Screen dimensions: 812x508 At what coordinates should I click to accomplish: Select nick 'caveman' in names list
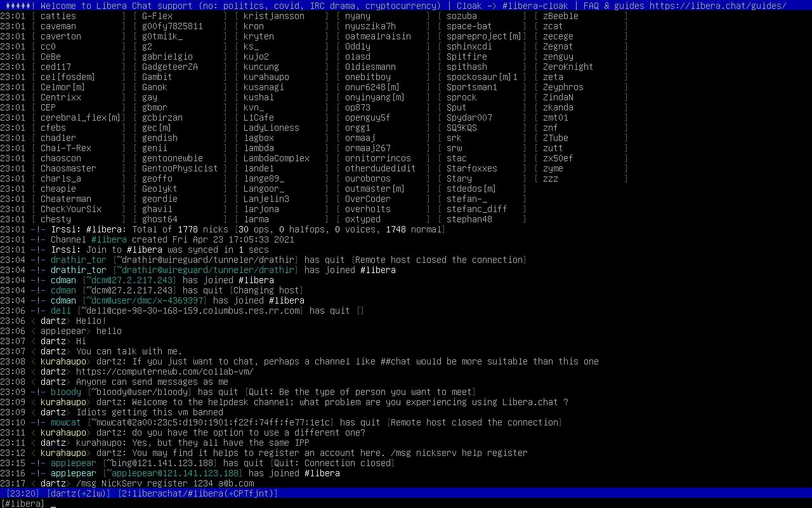click(58, 26)
